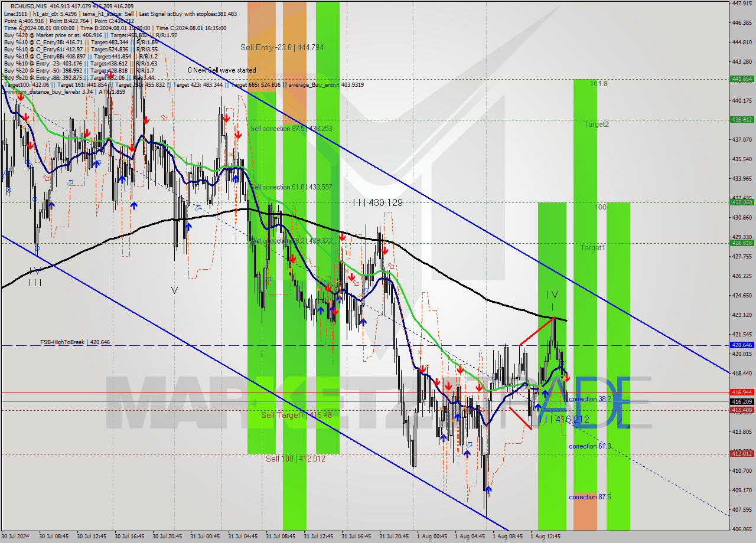Click the red 416.944 price-axis tag
The width and height of the screenshot is (756, 543).
[x=742, y=392]
